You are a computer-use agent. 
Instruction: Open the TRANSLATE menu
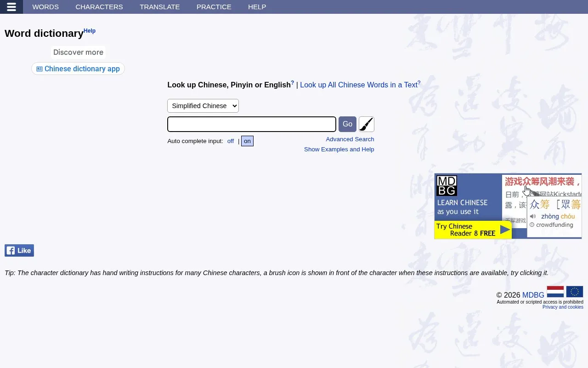point(160,7)
